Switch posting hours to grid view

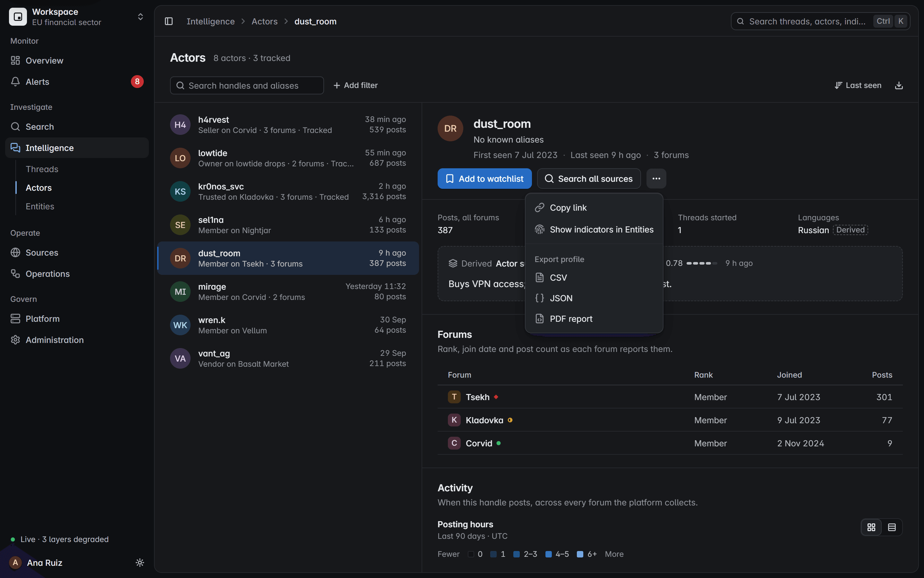(871, 527)
